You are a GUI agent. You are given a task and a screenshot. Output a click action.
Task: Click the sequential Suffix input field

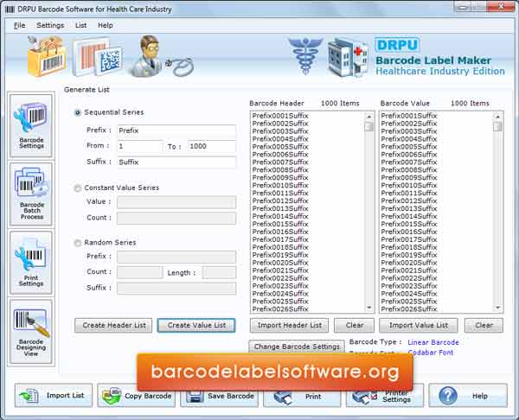tap(176, 162)
